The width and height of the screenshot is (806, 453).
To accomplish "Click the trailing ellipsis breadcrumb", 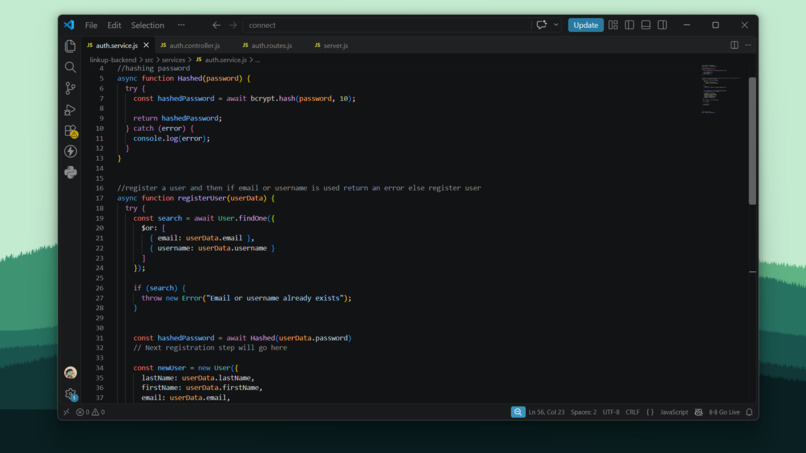I will [x=258, y=60].
